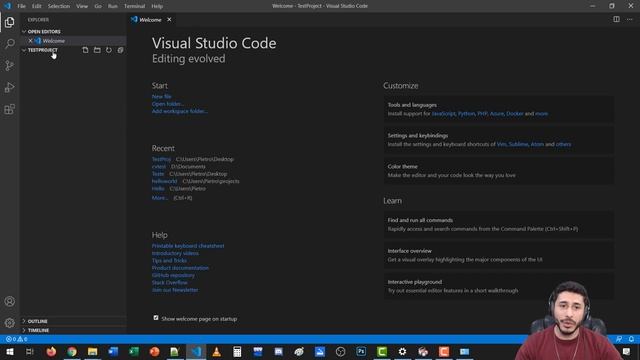The height and width of the screenshot is (360, 640).
Task: Open File Explorer from the taskbar
Action: (x=93, y=351)
